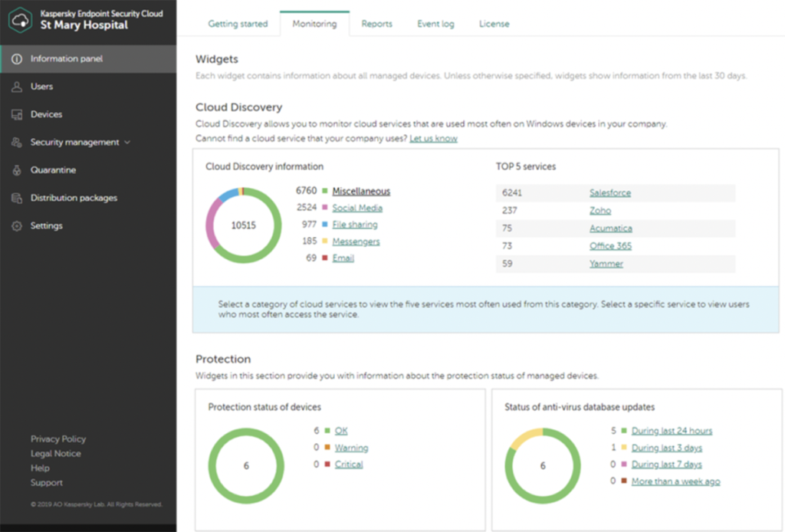
Task: Click the anti-virus database updates donut chart
Action: pos(543,466)
